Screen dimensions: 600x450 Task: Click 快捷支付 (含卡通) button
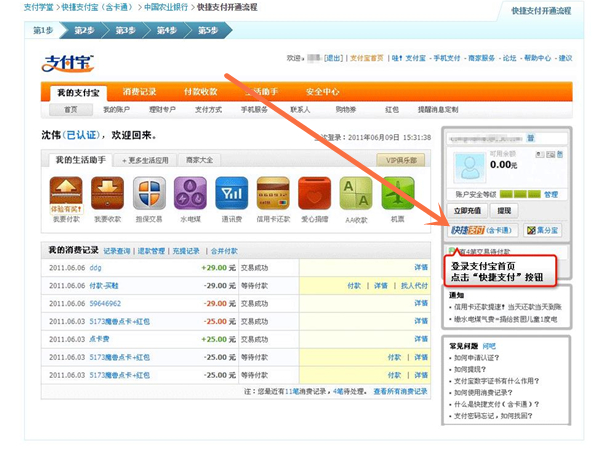point(483,230)
